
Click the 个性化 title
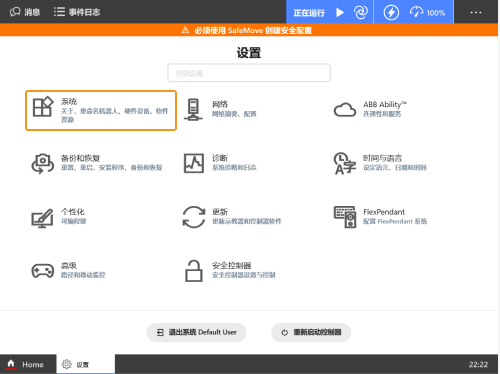[x=73, y=212]
